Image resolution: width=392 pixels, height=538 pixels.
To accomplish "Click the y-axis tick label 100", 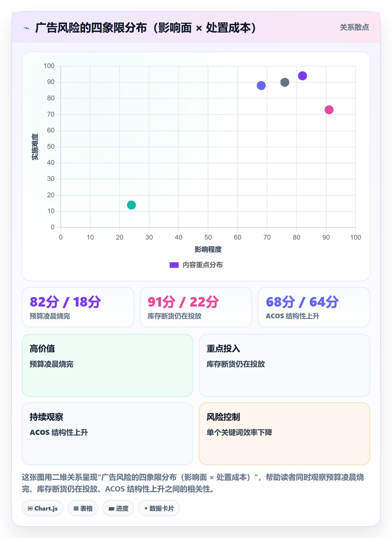I will [49, 66].
